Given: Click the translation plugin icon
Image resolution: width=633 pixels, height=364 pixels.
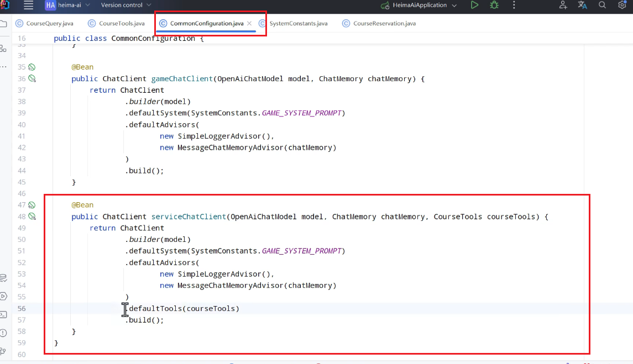Looking at the screenshot, I should point(582,5).
